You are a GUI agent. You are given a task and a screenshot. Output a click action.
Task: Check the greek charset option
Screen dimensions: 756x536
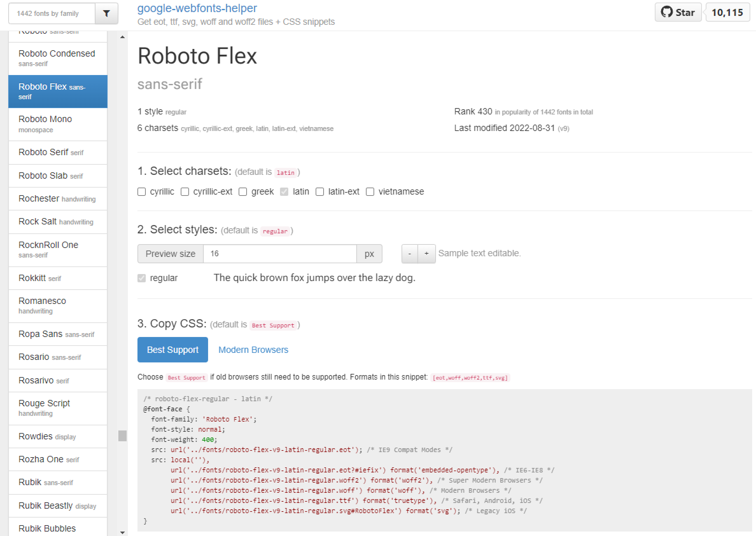point(243,192)
